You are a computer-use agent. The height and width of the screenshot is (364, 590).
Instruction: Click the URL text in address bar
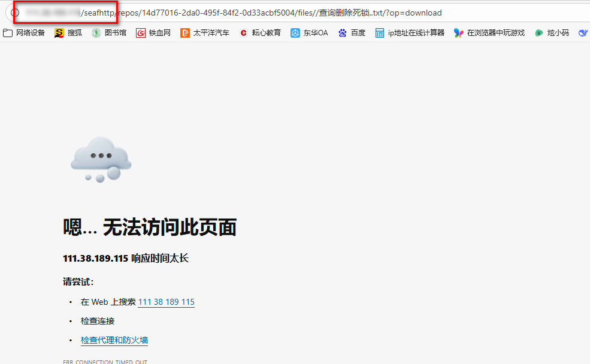(270, 13)
